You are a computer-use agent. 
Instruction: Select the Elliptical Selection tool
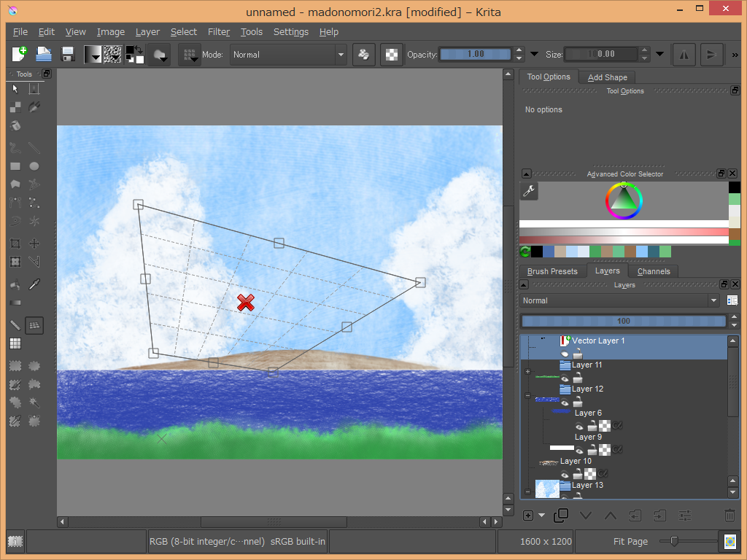pos(34,366)
